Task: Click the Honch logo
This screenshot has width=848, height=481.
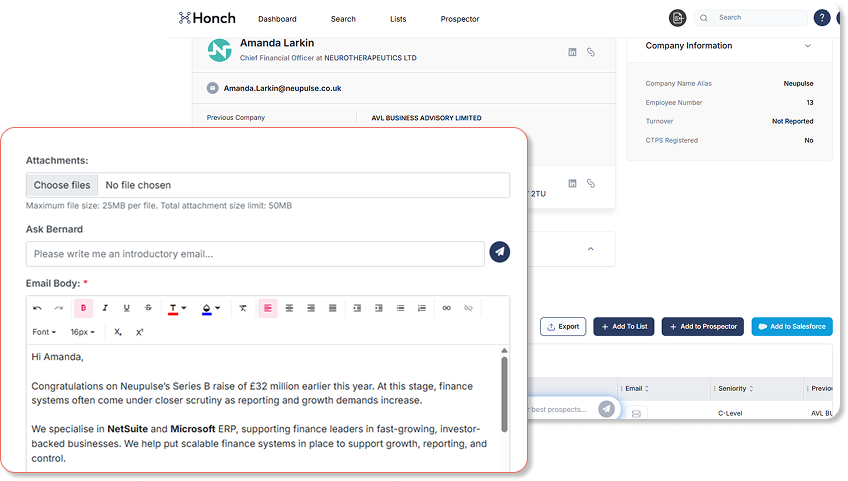Action: coord(207,18)
